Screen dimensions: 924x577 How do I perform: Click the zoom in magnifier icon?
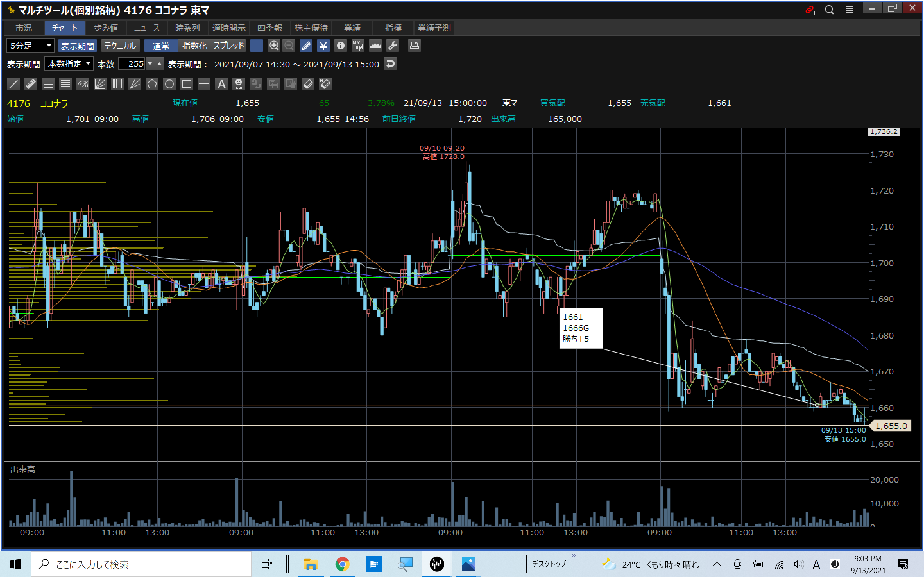pos(274,46)
